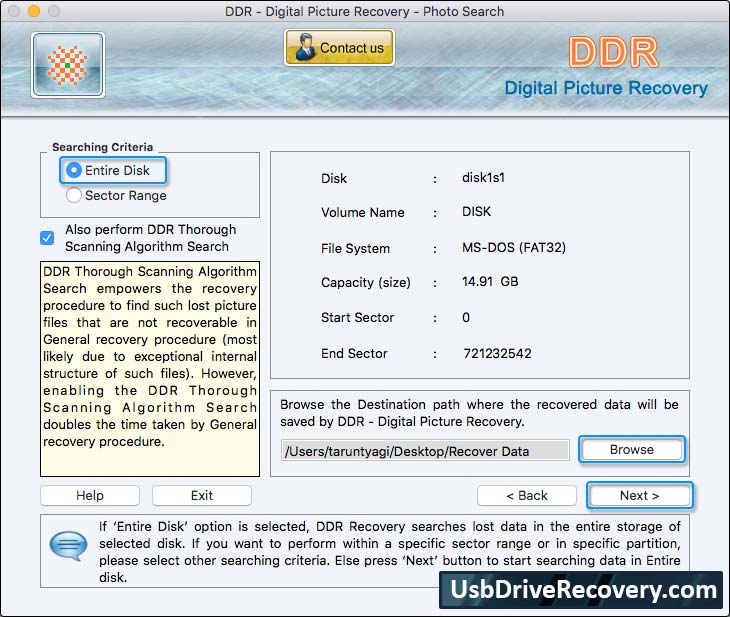Click the Capacity (size) label

coord(366,283)
